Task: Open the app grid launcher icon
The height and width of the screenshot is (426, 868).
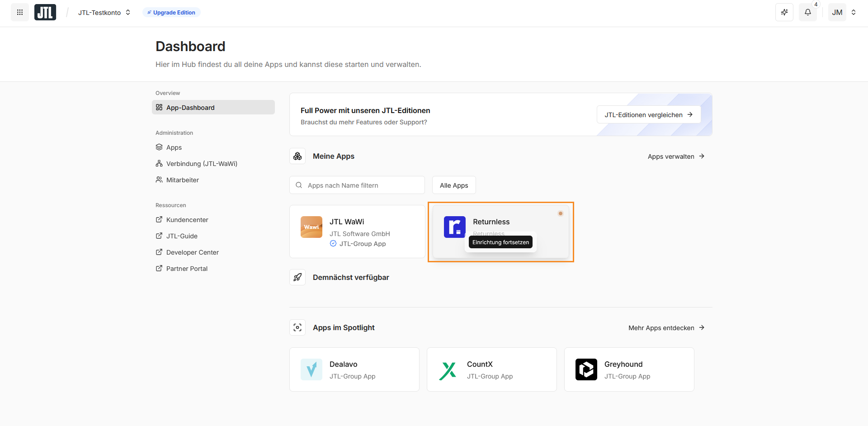Action: tap(20, 12)
